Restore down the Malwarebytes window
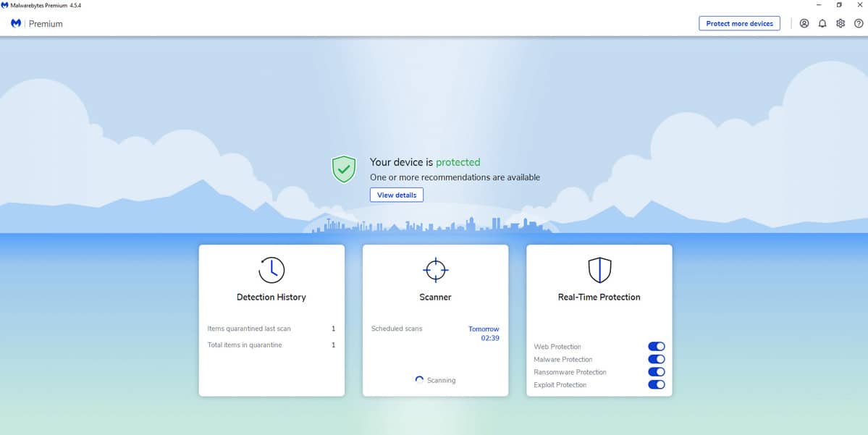This screenshot has height=435, width=868. (x=839, y=5)
